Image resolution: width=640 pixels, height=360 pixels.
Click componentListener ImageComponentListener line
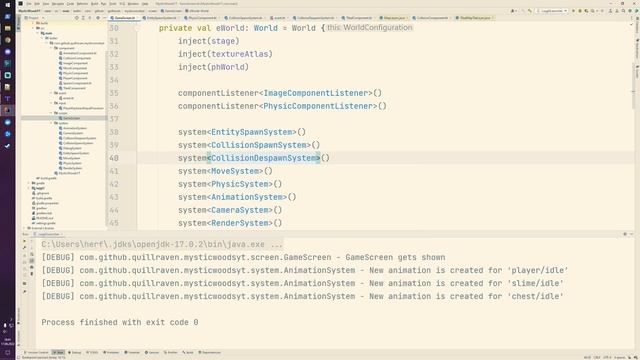[280, 93]
